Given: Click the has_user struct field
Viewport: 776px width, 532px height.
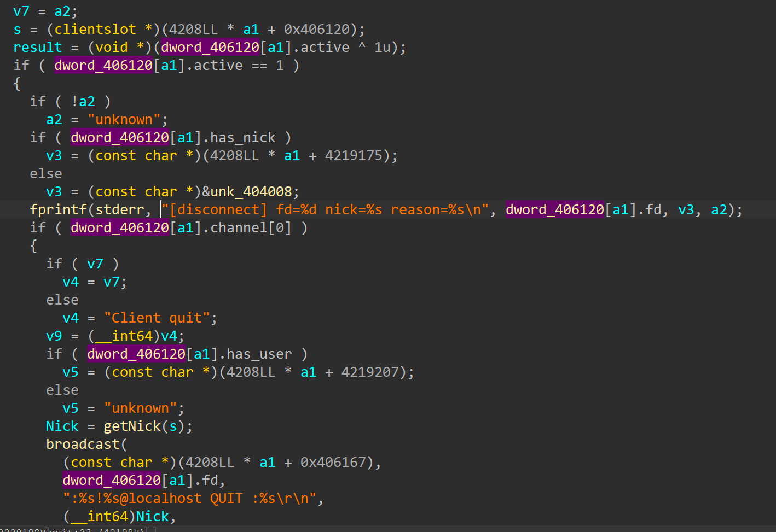Looking at the screenshot, I should [x=259, y=354].
